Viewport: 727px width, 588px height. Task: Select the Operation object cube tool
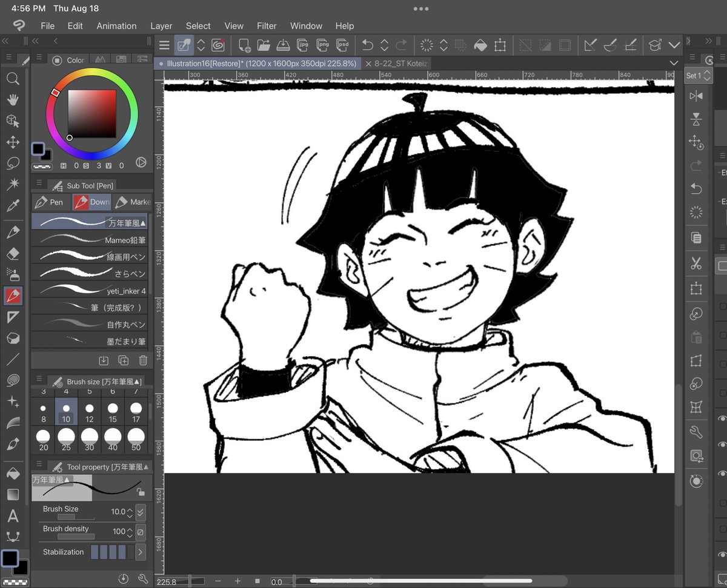[x=13, y=121]
